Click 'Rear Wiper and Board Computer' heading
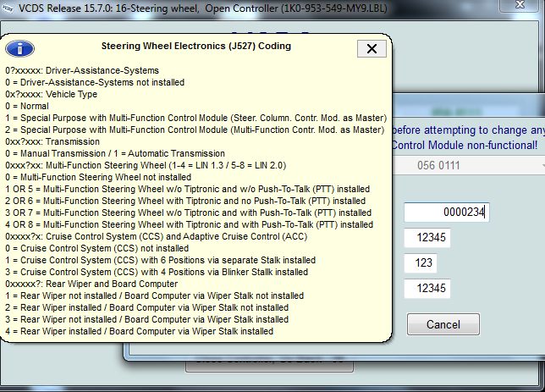 pyautogui.click(x=91, y=284)
